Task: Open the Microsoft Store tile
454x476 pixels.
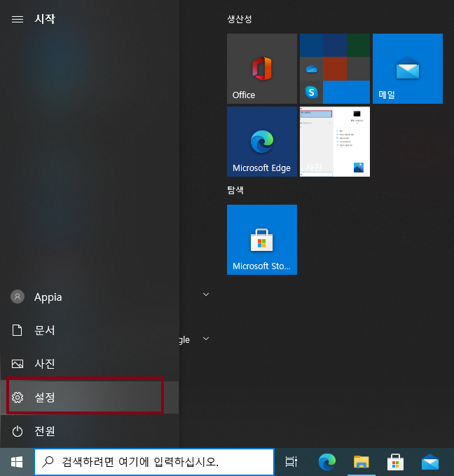Action: click(x=262, y=240)
